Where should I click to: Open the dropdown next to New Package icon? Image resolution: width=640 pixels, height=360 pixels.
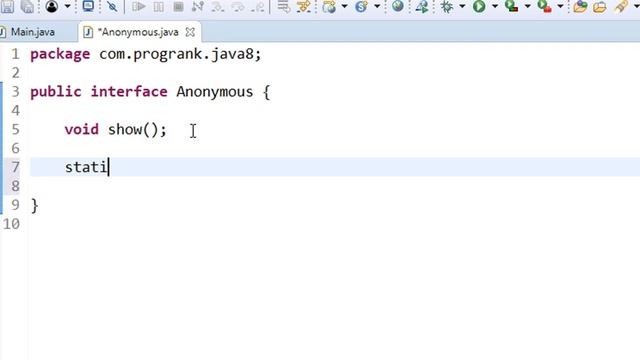(344, 6)
